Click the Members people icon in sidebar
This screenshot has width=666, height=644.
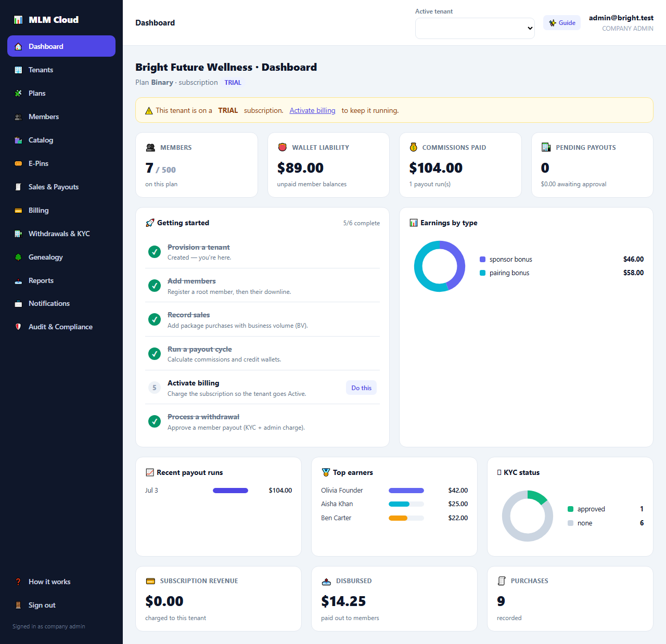(18, 117)
